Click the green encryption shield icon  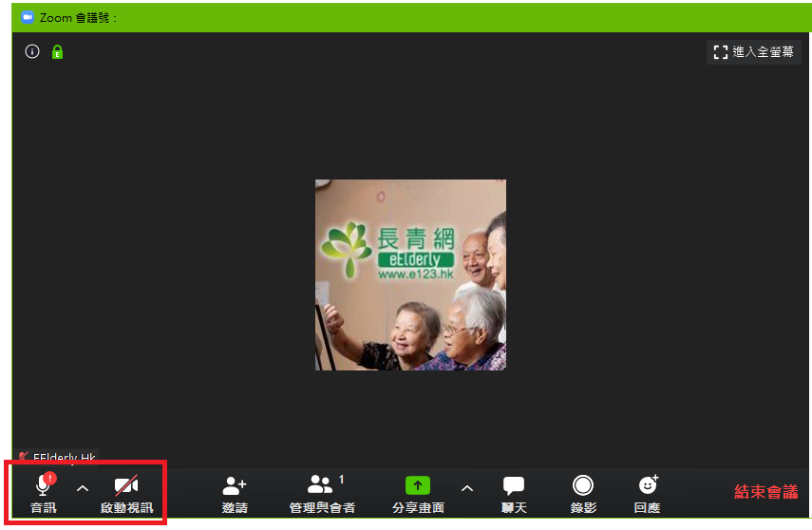[x=57, y=52]
